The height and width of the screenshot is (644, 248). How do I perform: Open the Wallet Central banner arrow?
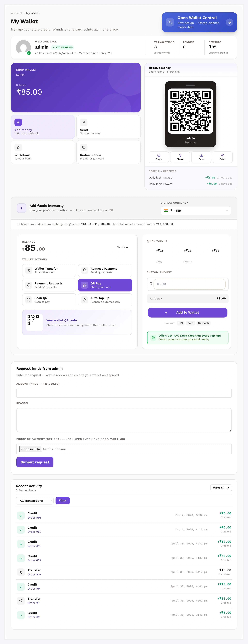click(229, 22)
